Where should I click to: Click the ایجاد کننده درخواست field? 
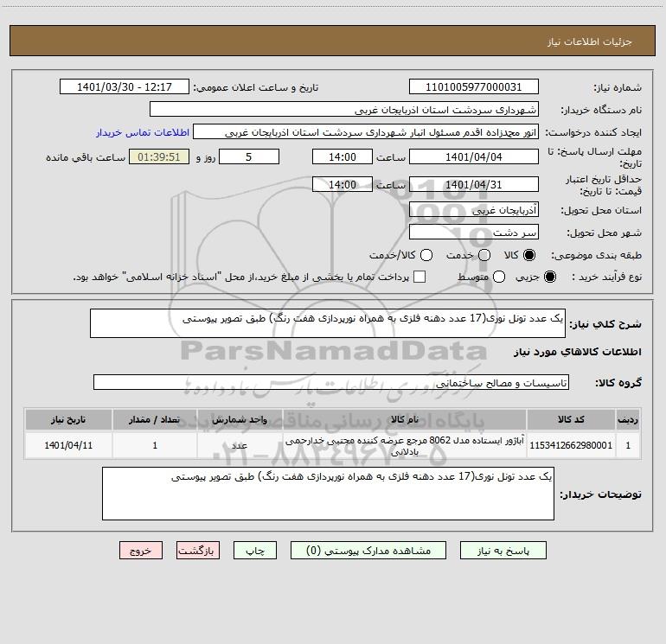coord(366,132)
